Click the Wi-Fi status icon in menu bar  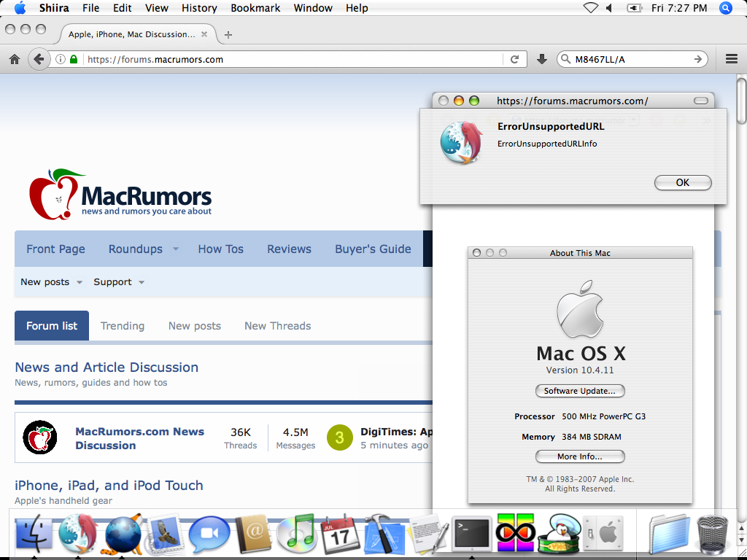(x=591, y=8)
